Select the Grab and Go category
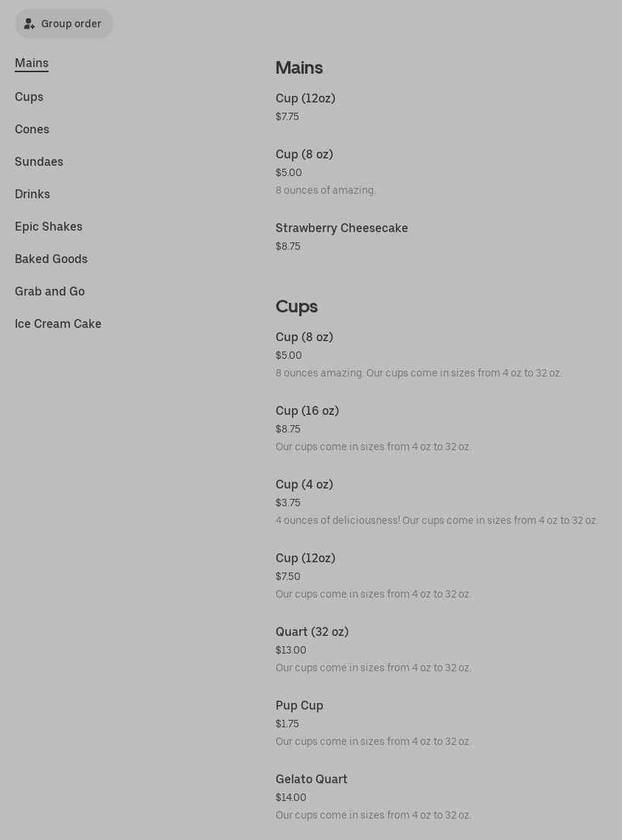622x840 pixels. (49, 292)
